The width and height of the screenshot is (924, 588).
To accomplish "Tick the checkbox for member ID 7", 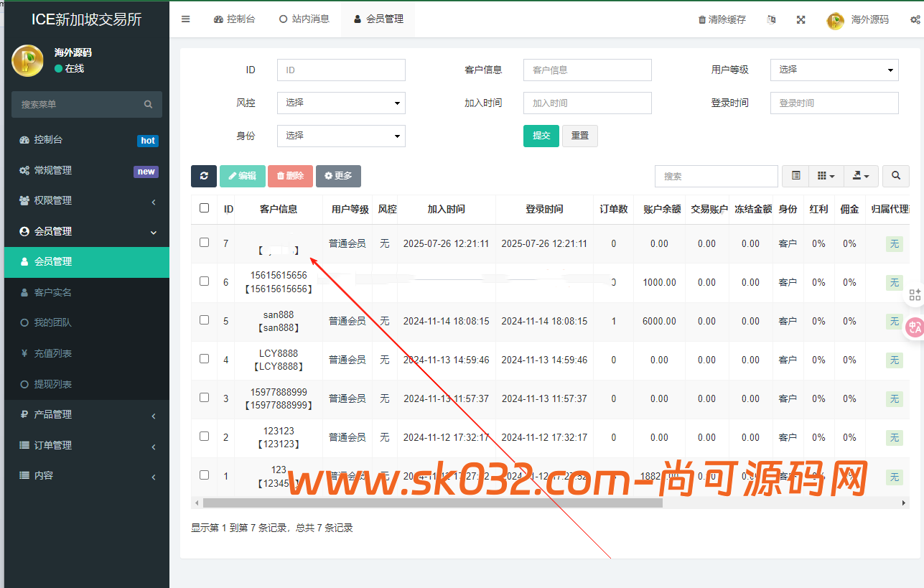I will (x=205, y=243).
